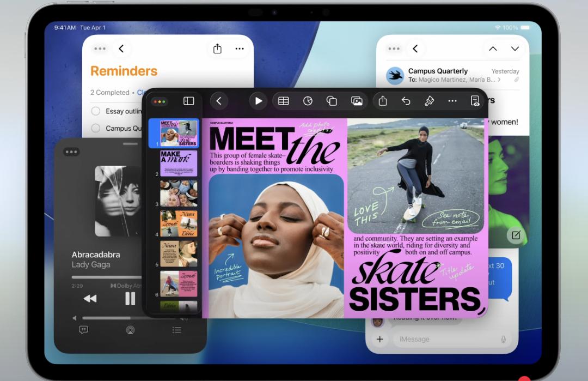Open Keynote More options menu
Viewport: 588px width, 381px height.
tap(452, 101)
